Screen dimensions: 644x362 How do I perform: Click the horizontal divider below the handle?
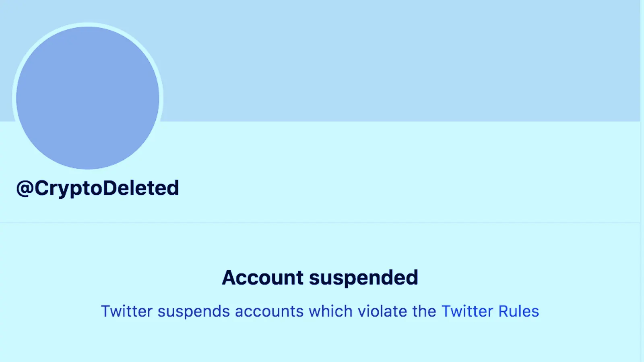coord(320,222)
